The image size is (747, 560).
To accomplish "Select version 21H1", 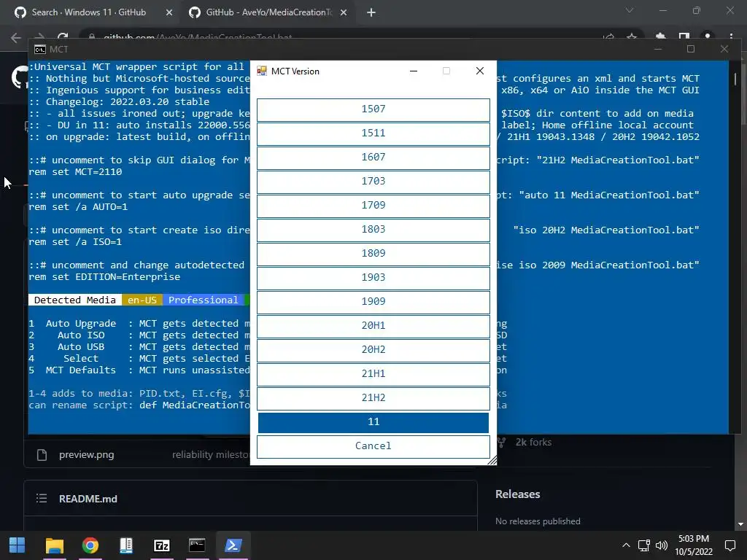I will [373, 374].
